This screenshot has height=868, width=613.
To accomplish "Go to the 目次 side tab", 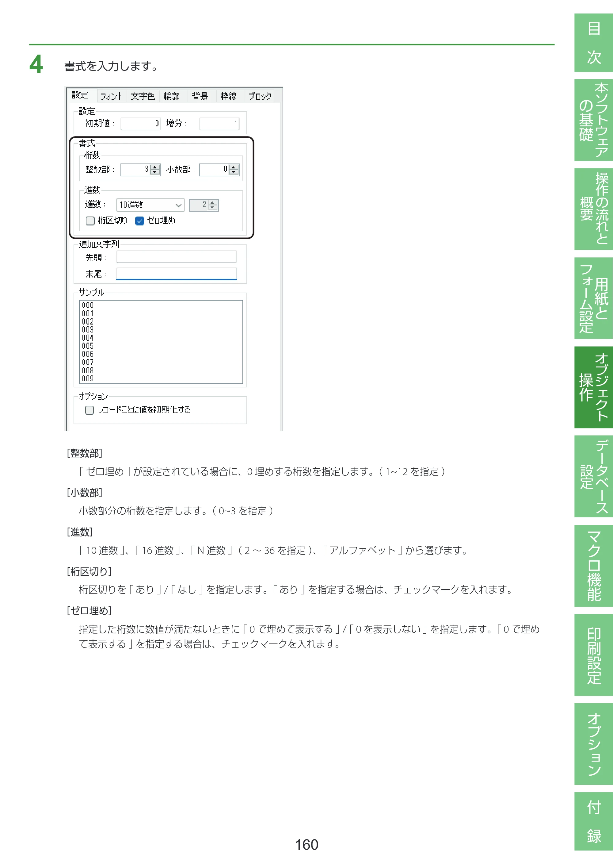I will pyautogui.click(x=593, y=43).
